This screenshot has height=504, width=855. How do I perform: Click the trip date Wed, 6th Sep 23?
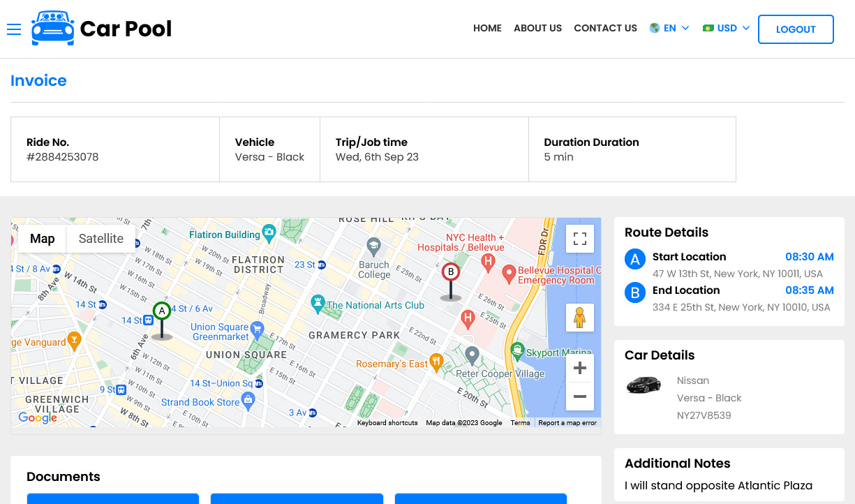coord(377,157)
